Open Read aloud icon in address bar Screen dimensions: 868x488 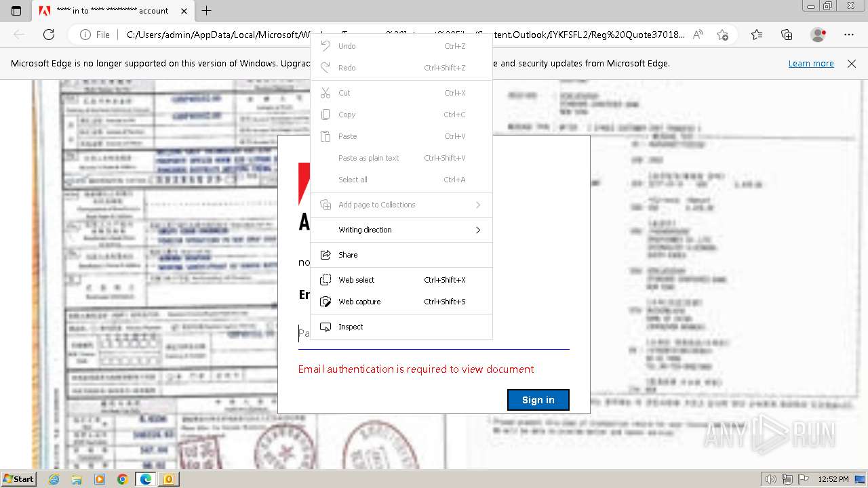(x=698, y=35)
